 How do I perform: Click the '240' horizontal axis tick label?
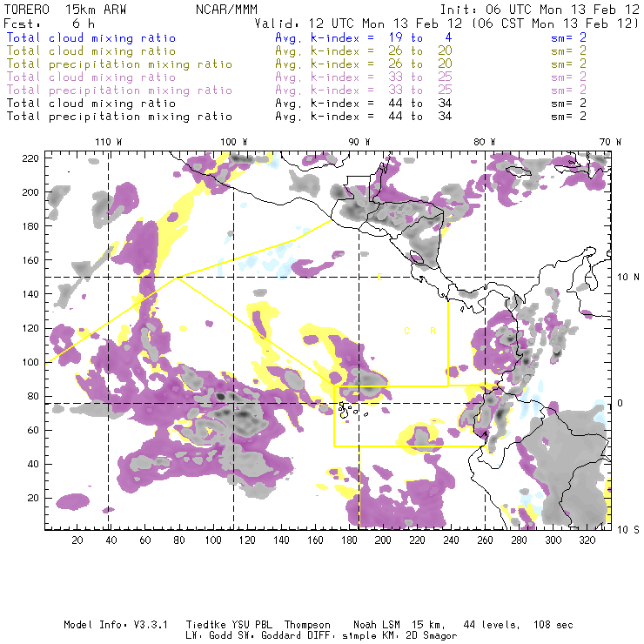(451, 540)
